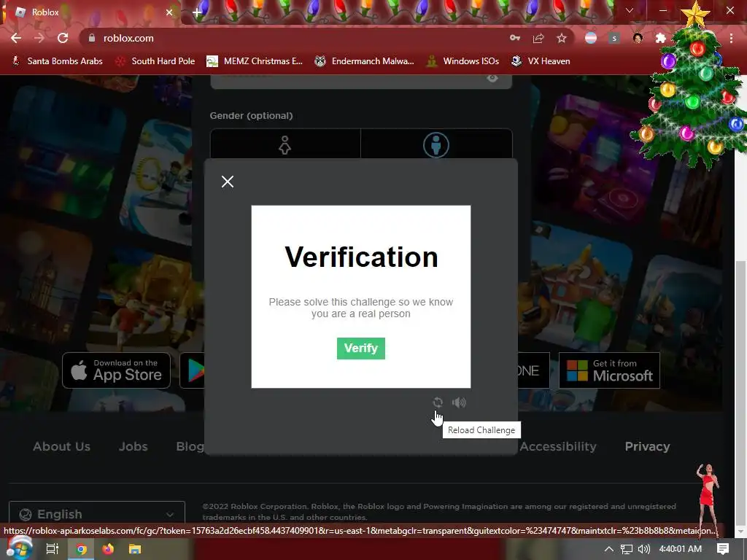Open the tab search chevron in title bar
747x560 pixels.
(x=630, y=10)
